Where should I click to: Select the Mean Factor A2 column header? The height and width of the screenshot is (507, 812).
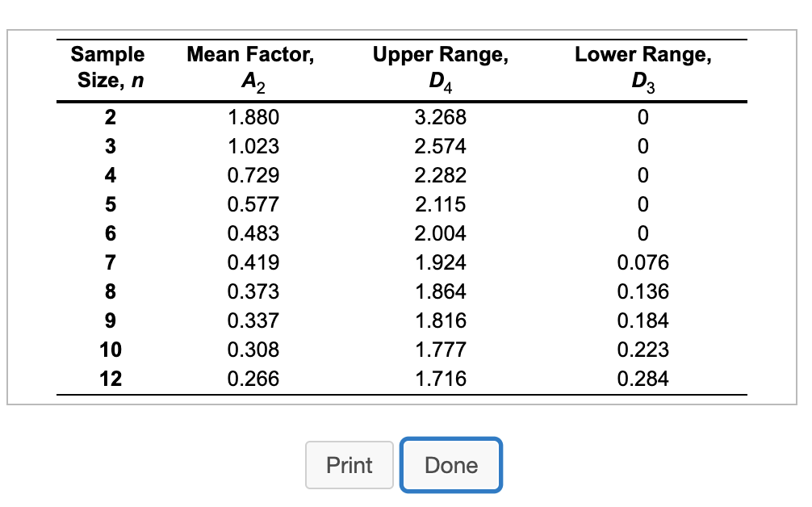250,66
